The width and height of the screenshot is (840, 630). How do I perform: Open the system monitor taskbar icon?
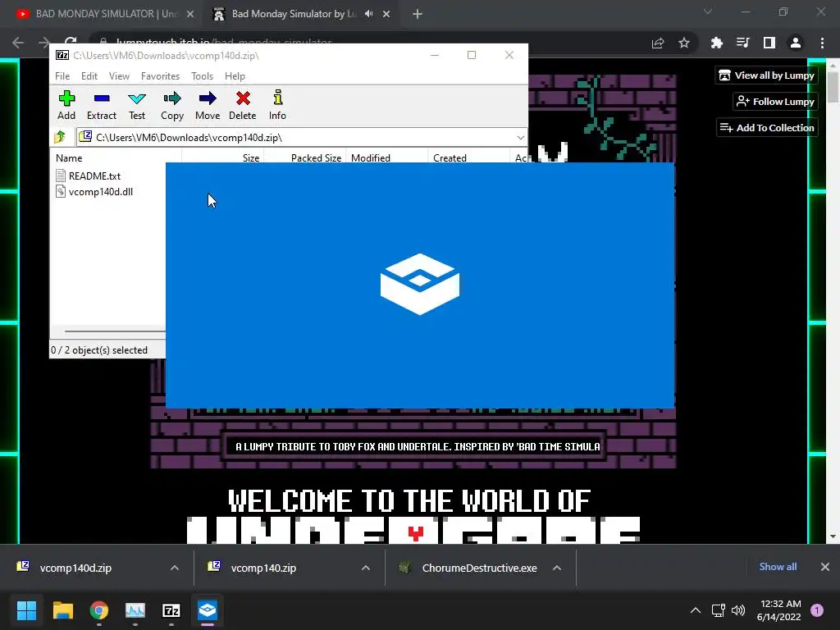click(x=135, y=610)
